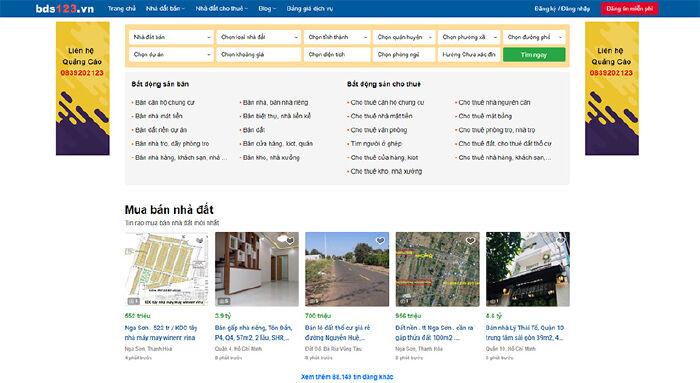Expand 'Chọn dự án' project dropdown
Viewport: 700px width, 383px height.
tap(171, 54)
